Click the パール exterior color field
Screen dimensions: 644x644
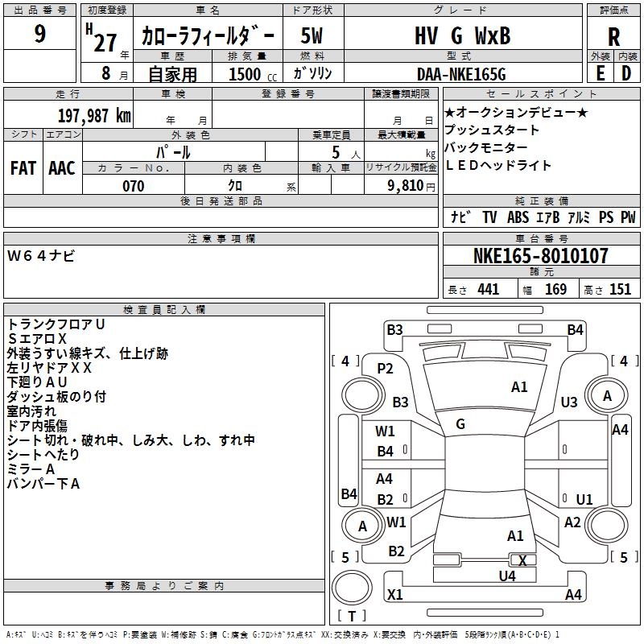[x=173, y=151]
